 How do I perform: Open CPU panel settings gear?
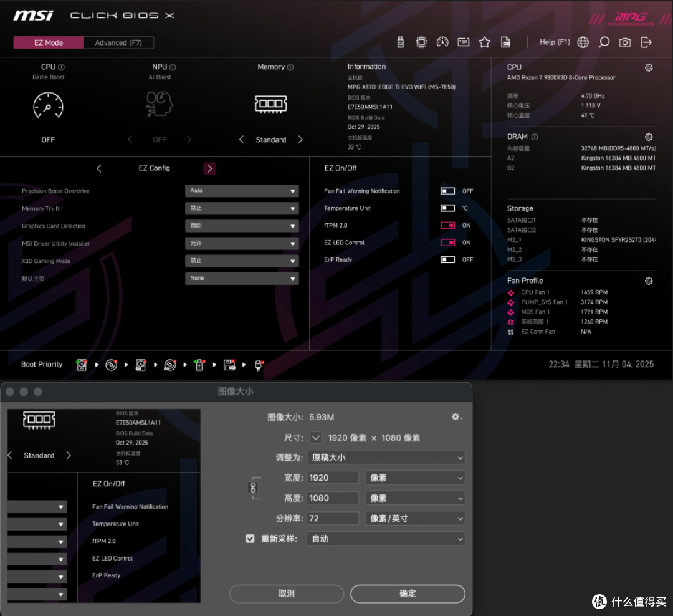[649, 67]
